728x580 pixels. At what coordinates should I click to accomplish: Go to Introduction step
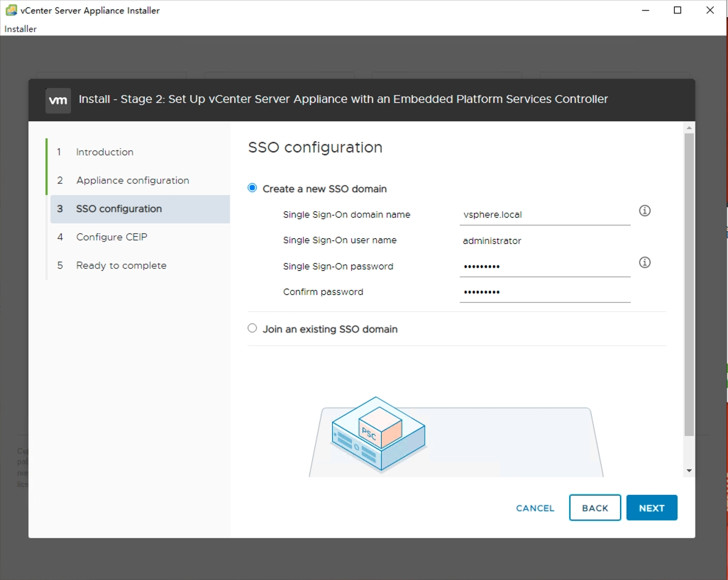coord(104,152)
